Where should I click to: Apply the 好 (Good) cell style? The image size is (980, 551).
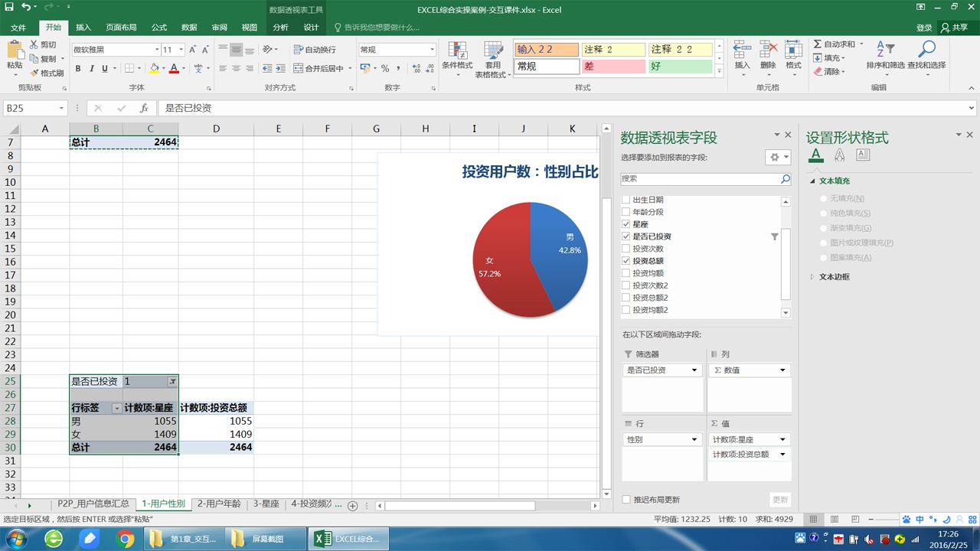680,67
